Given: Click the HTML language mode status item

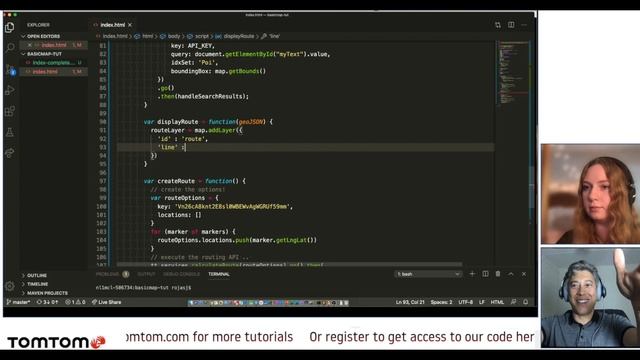Looking at the screenshot, I should [x=497, y=302].
